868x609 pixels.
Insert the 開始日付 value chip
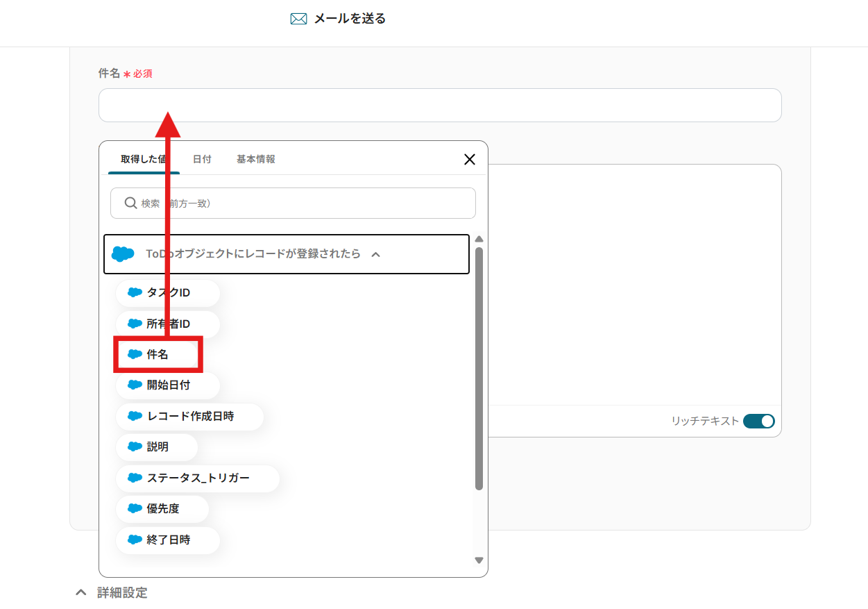[x=168, y=385]
